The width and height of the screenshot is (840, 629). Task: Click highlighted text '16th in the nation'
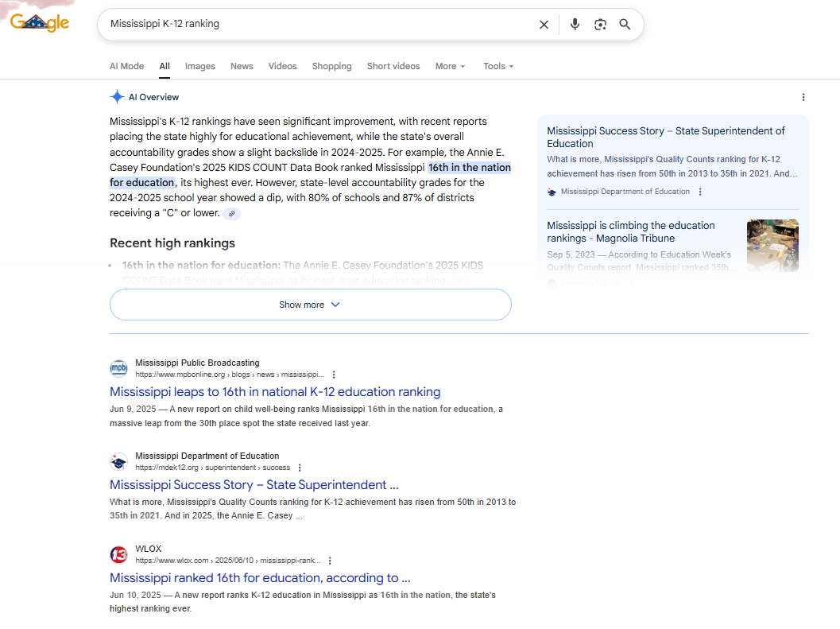point(470,168)
